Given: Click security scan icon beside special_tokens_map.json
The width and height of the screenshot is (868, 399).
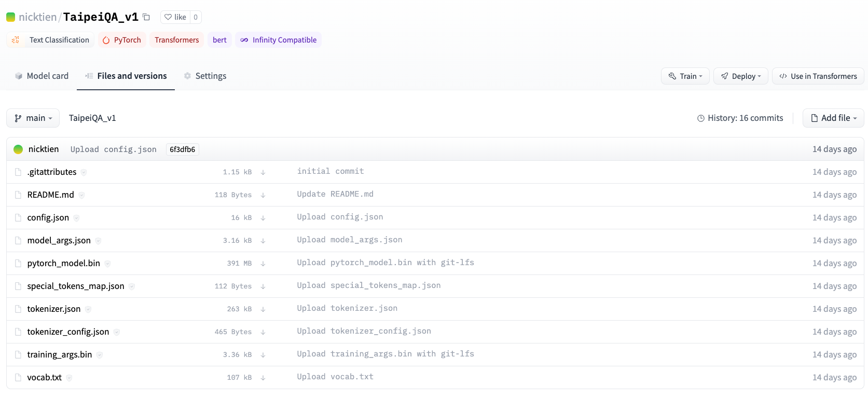Looking at the screenshot, I should tap(132, 286).
